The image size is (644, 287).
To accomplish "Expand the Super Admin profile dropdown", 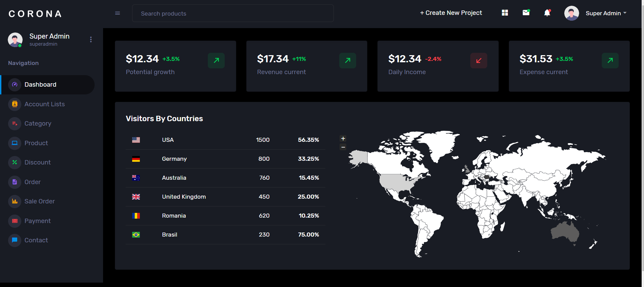I will click(x=606, y=13).
